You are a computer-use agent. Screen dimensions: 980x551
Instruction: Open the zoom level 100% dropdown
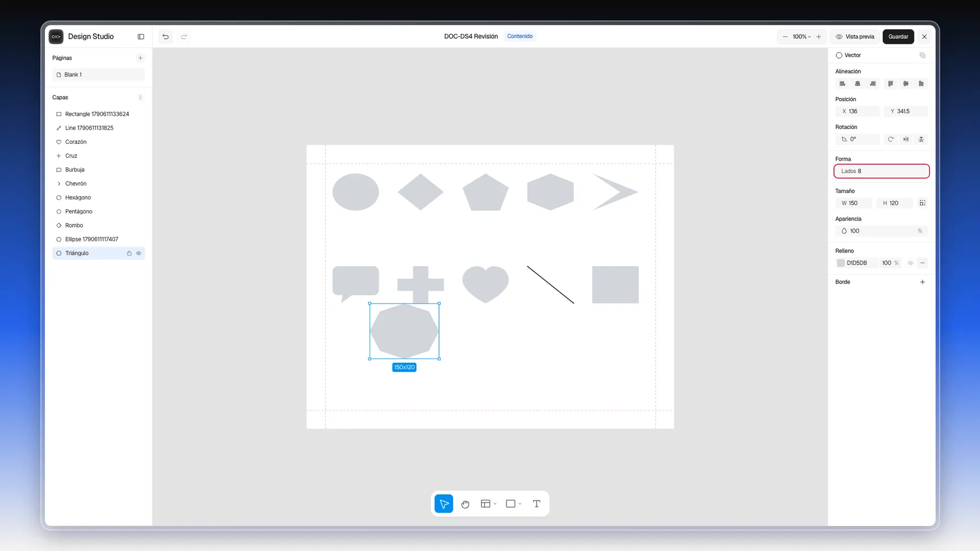[801, 37]
